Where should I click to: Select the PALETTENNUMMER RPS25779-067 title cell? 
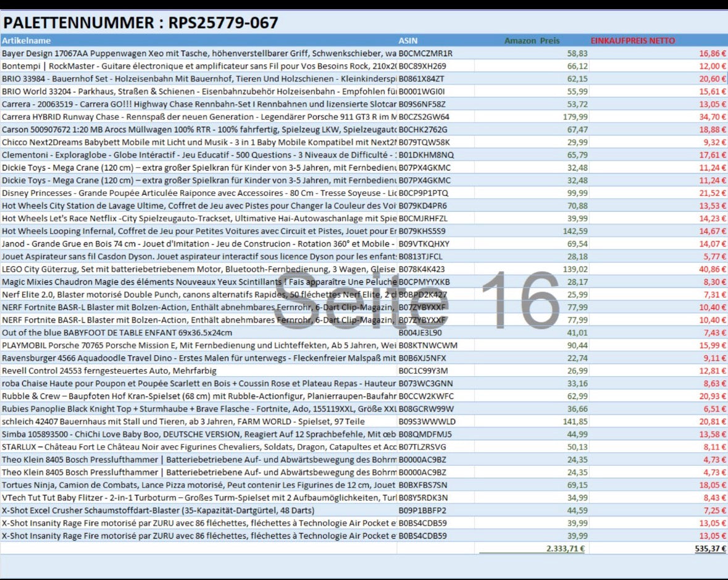[x=141, y=23]
